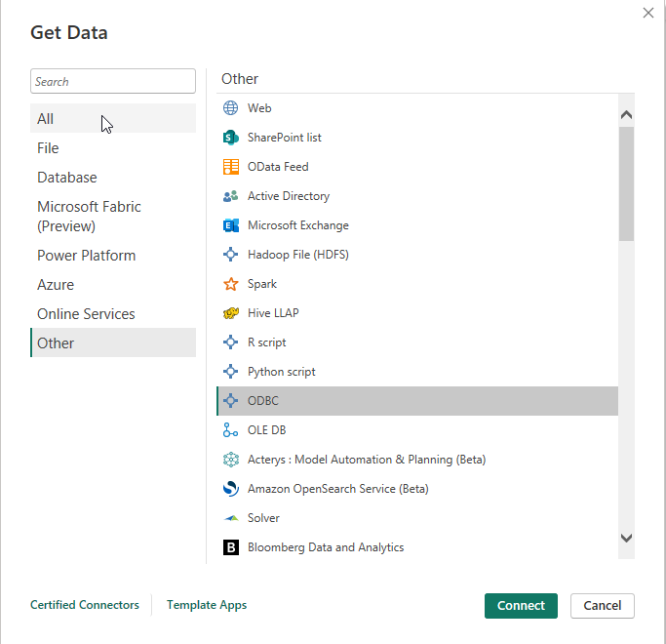
Task: Click the scroll up arrow of connector list
Action: [x=626, y=115]
